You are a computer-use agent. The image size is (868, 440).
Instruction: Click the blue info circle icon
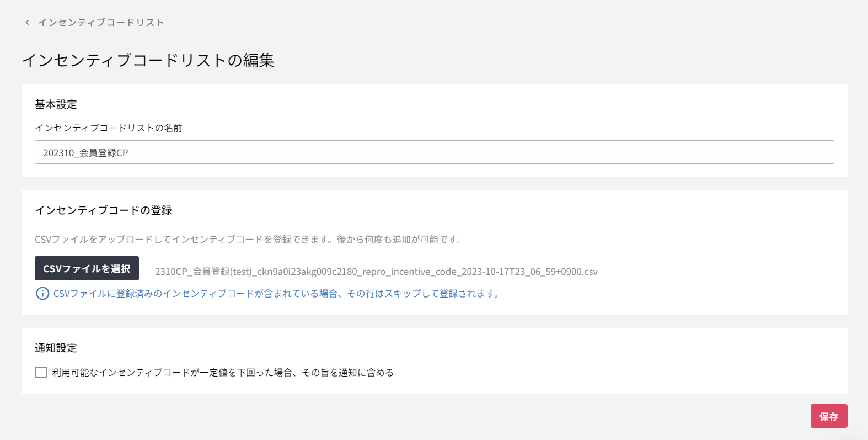tap(42, 294)
